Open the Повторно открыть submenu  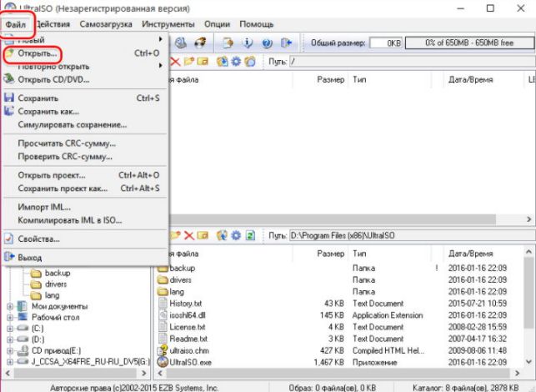pos(85,67)
